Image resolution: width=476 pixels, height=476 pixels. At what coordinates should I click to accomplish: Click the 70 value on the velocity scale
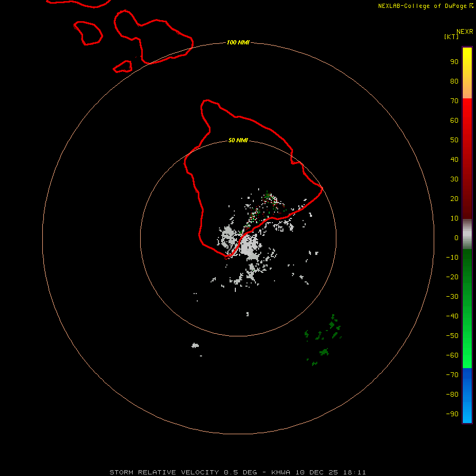(454, 101)
